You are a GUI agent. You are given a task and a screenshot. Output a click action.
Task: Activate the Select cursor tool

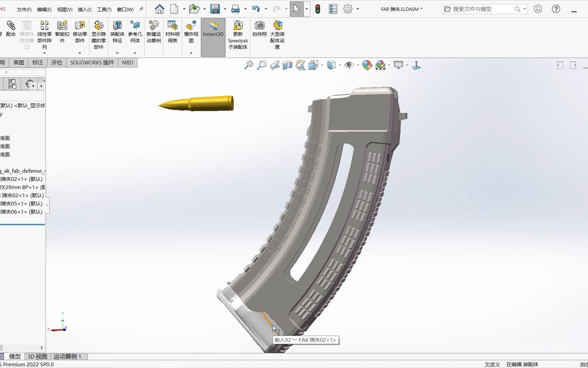pyautogui.click(x=296, y=9)
